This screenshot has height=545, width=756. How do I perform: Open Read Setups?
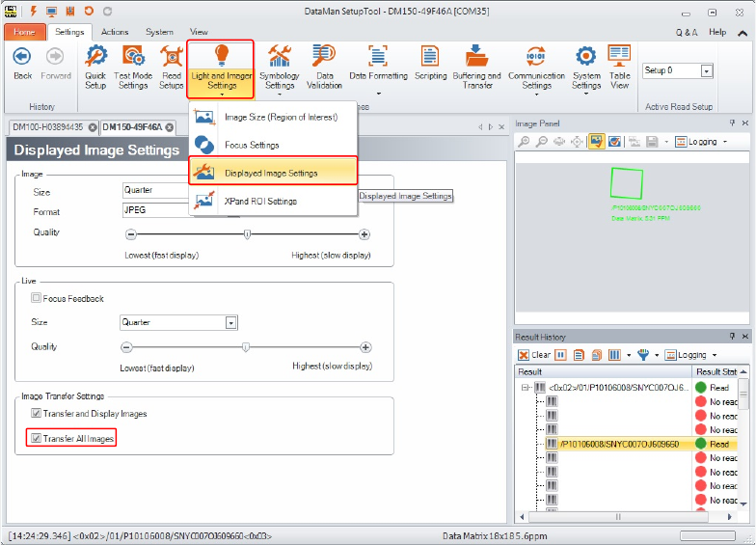point(172,68)
